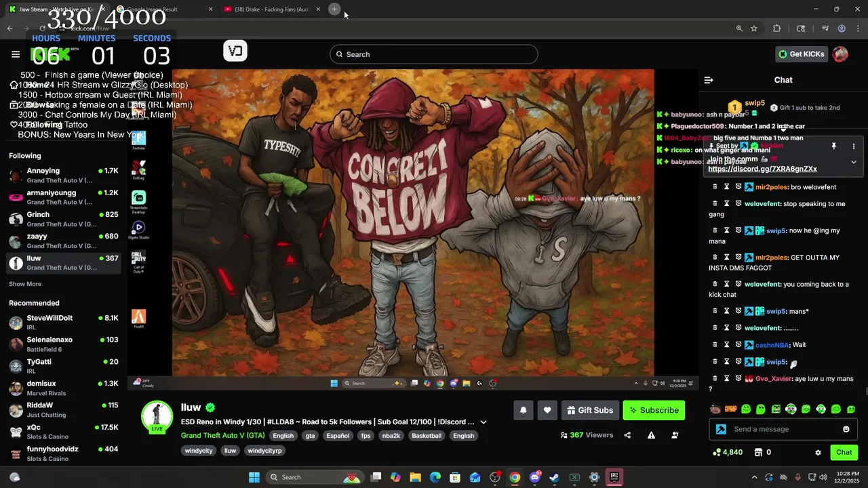Toggle the hamburger sidebar menu
The width and height of the screenshot is (868, 488).
(16, 54)
